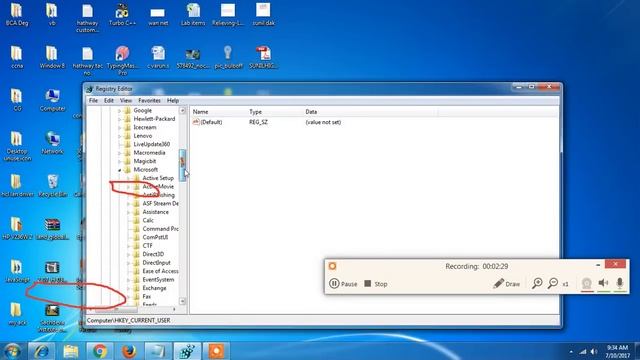Open Google Chrome from the taskbar
Viewport: 640px width, 360px height.
point(100,351)
